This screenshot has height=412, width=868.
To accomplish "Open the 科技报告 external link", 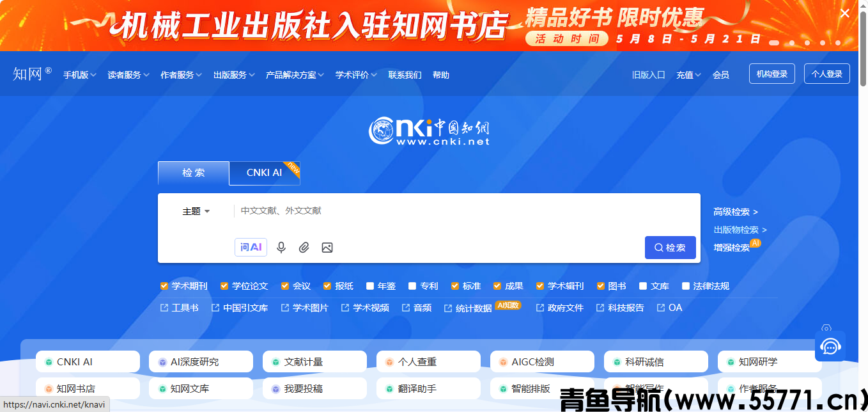I will (x=620, y=308).
